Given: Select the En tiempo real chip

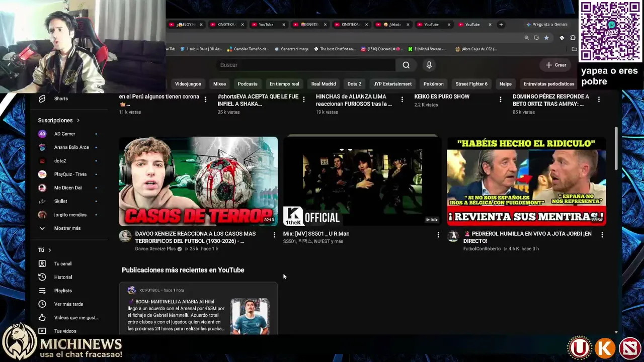Looking at the screenshot, I should pos(284,84).
